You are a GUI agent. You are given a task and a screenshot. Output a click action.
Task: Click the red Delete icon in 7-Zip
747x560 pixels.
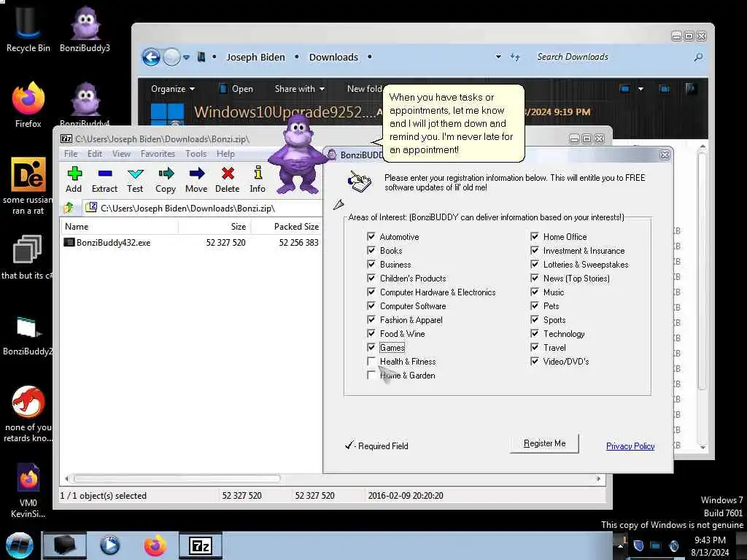point(228,179)
